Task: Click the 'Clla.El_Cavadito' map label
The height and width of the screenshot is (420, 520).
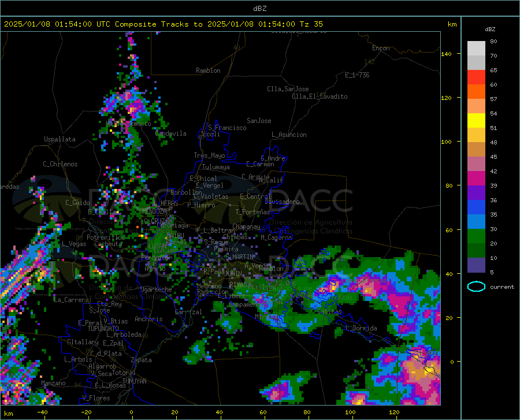Action: [320, 96]
